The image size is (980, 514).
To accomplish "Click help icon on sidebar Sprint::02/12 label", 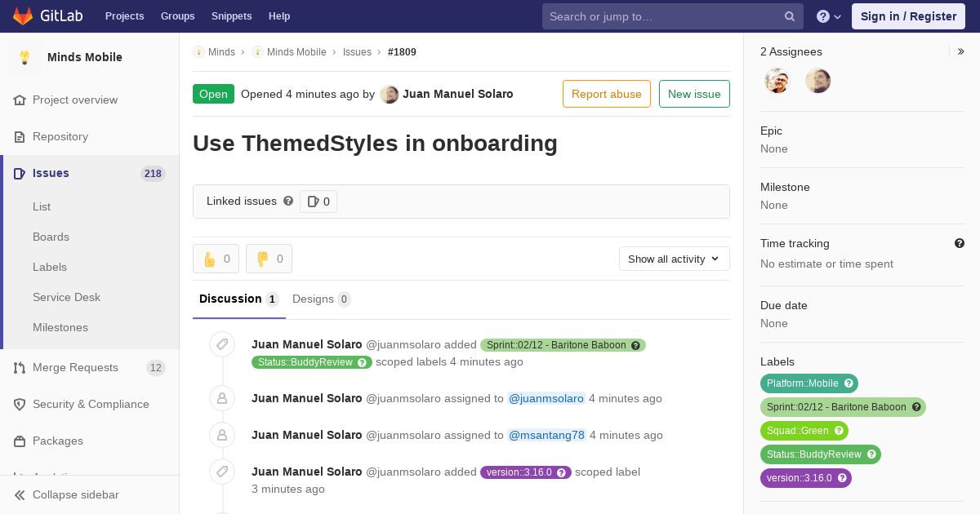I will click(916, 407).
